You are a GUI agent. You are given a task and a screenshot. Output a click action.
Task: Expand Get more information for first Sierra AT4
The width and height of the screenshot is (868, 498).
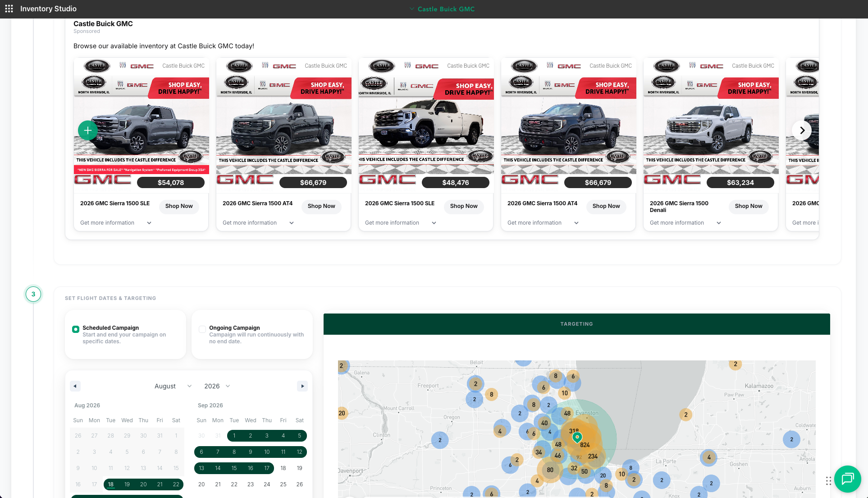coord(258,223)
